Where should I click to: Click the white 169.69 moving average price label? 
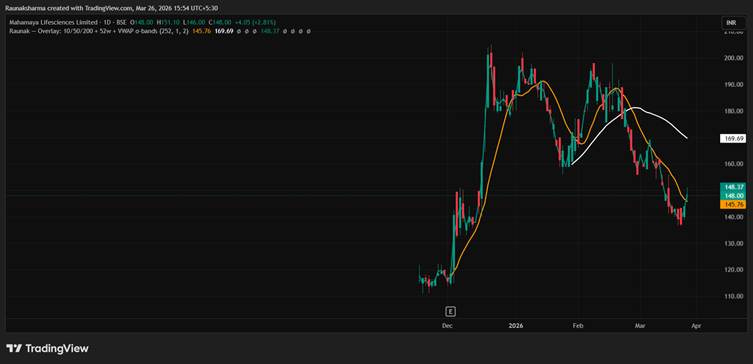click(732, 138)
